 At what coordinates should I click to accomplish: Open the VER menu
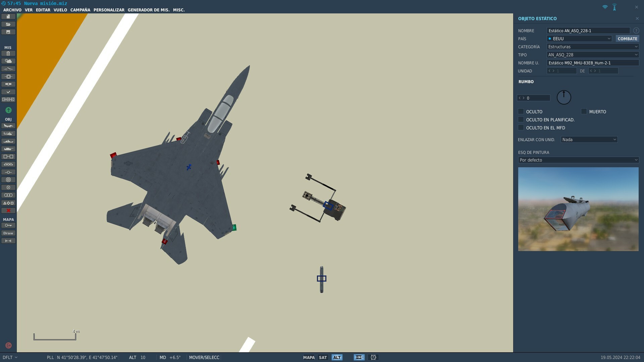(29, 10)
